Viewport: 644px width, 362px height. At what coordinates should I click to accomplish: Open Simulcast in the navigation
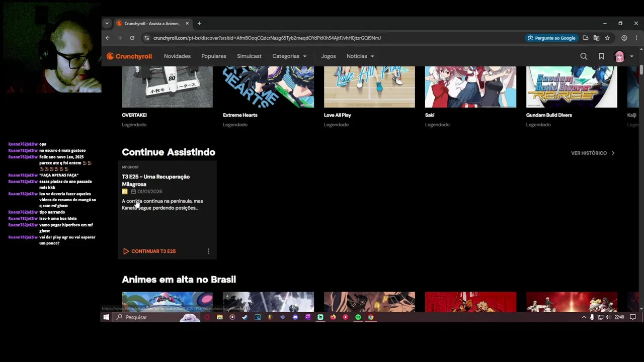tap(249, 56)
